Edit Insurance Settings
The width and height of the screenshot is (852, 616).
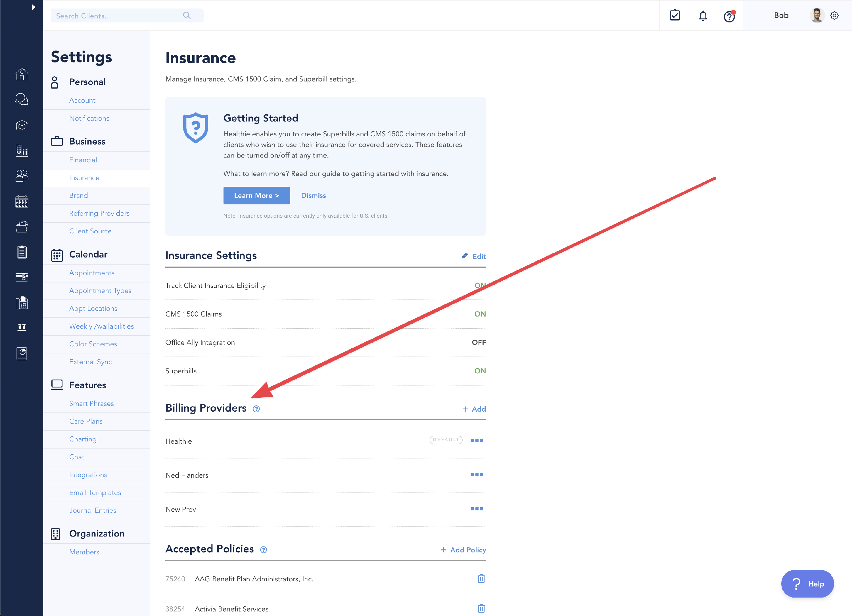pos(474,256)
